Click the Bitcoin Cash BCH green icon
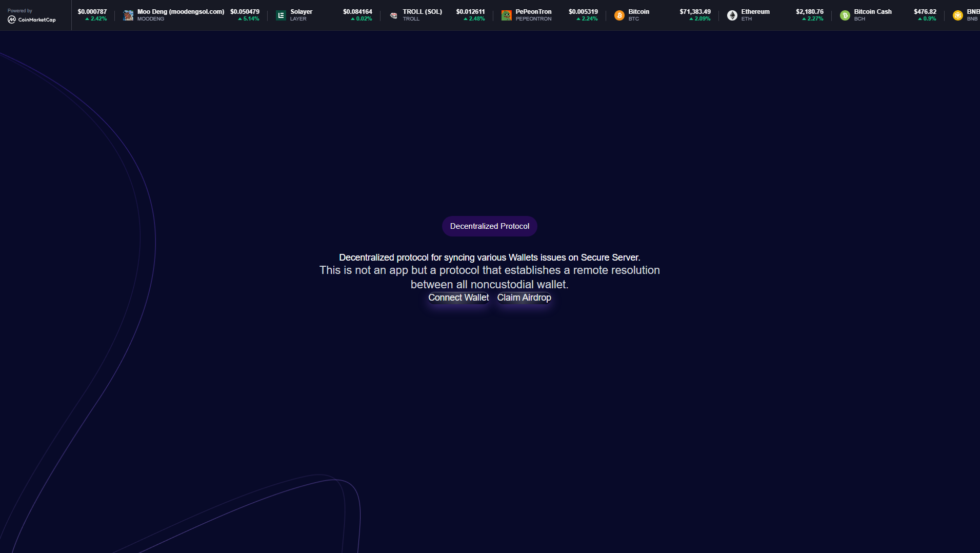This screenshot has width=980, height=553. [x=845, y=15]
